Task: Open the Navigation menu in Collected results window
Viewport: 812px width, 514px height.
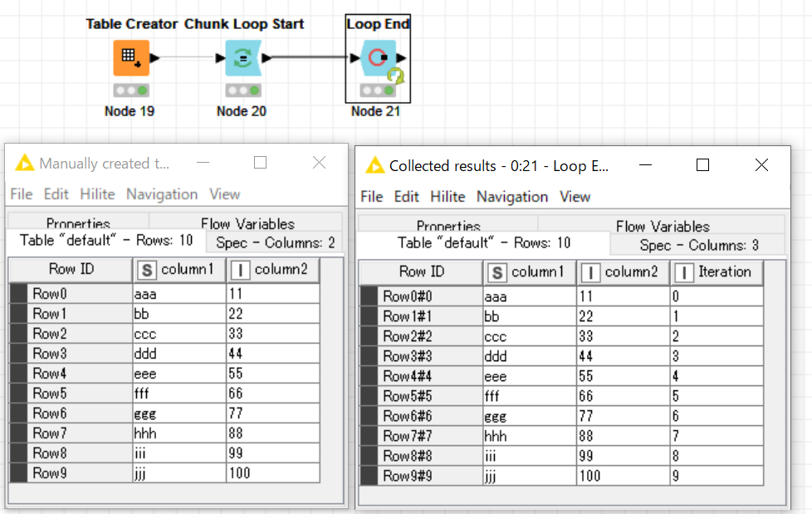Action: pos(512,197)
